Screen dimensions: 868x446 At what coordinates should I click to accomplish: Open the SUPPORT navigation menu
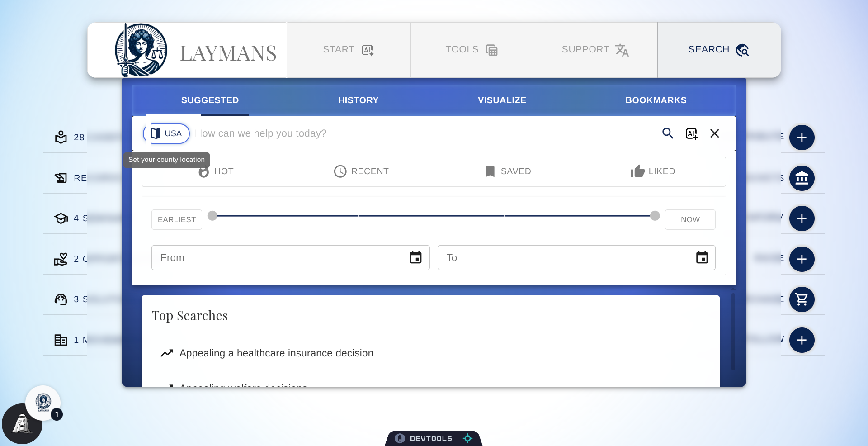pos(595,50)
